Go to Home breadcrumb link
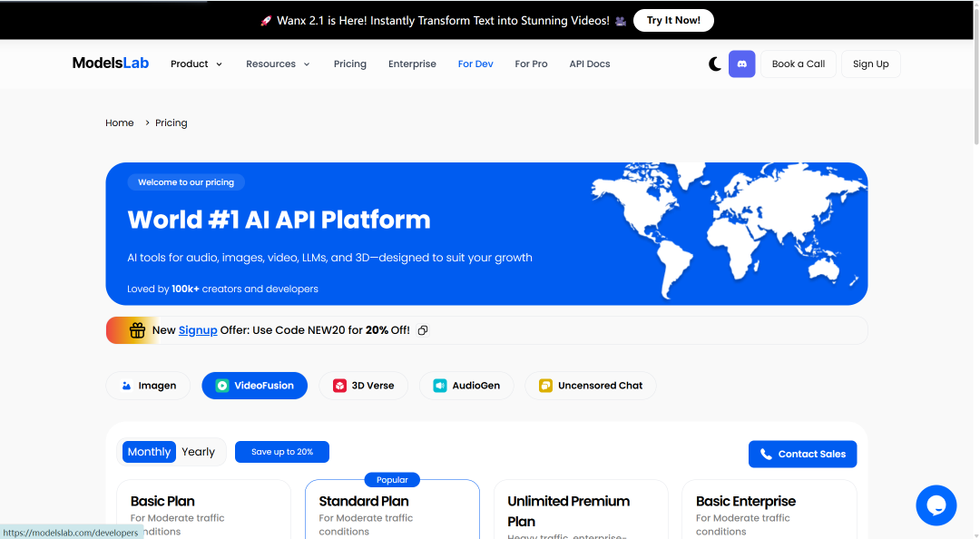Screen dimensions: 980x539 click(x=120, y=122)
